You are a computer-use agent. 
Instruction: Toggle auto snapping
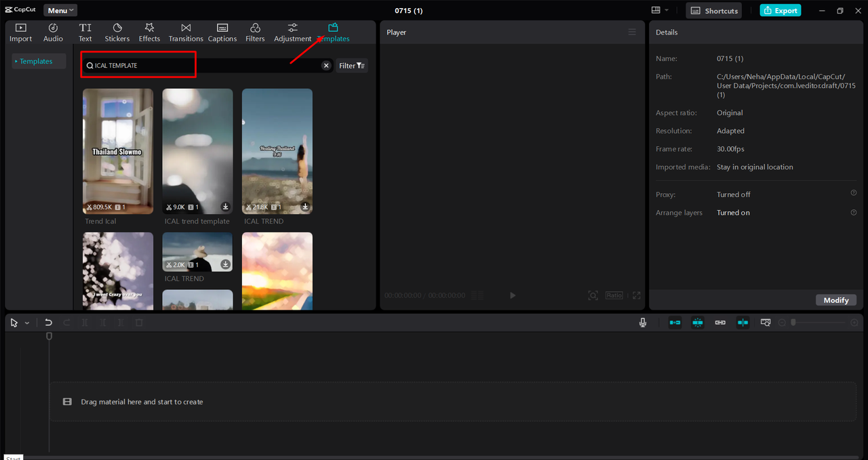click(x=698, y=322)
